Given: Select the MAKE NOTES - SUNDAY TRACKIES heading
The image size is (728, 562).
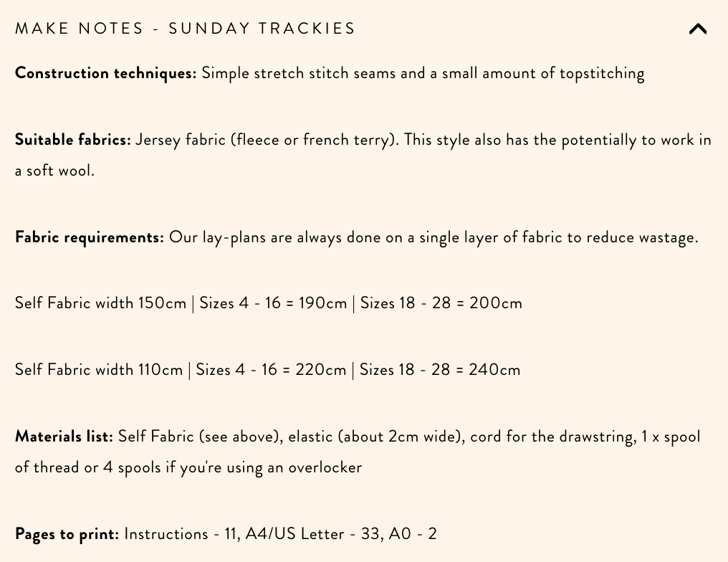Looking at the screenshot, I should (185, 29).
